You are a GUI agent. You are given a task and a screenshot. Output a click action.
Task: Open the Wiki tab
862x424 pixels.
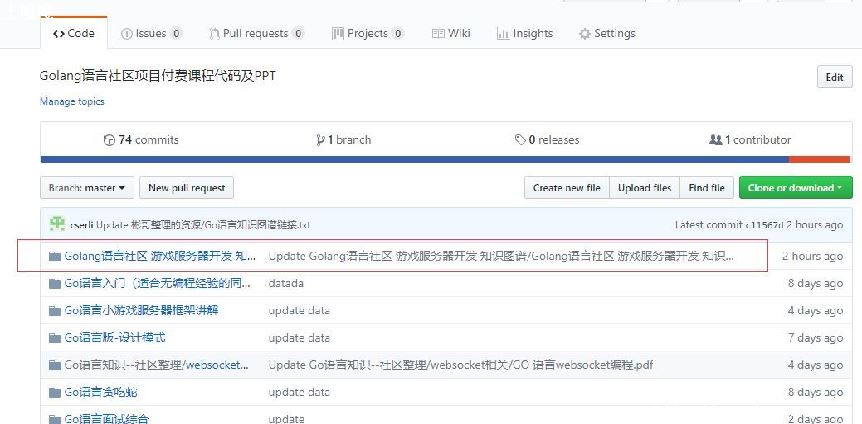(451, 34)
